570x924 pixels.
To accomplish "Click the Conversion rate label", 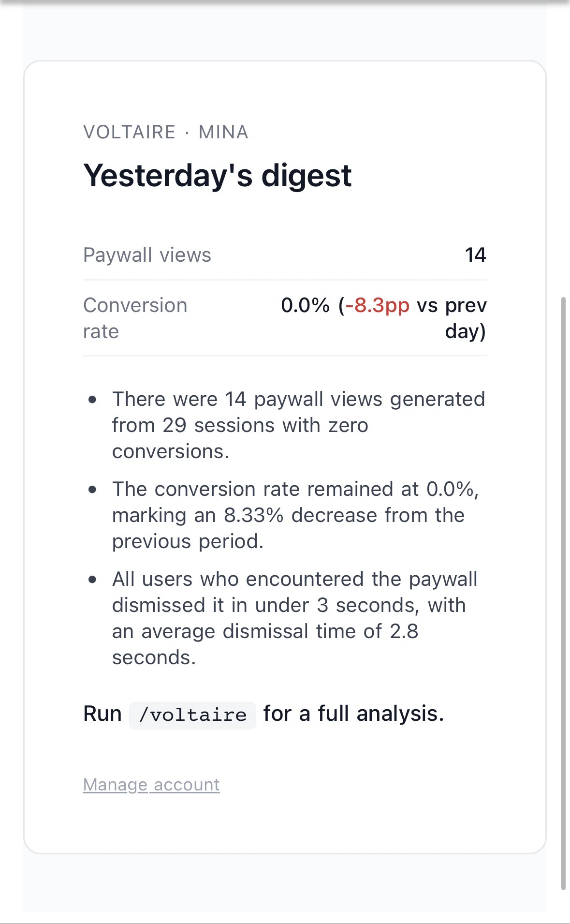I will click(x=135, y=318).
